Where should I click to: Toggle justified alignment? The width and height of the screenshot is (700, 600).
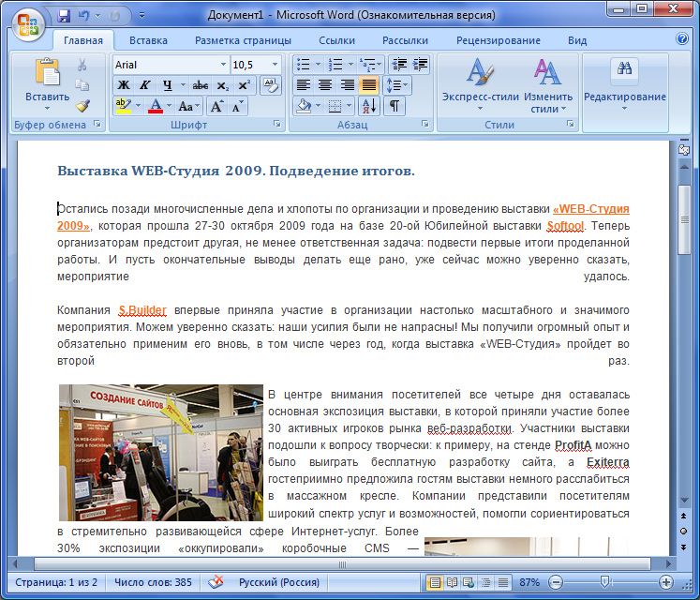coord(369,85)
